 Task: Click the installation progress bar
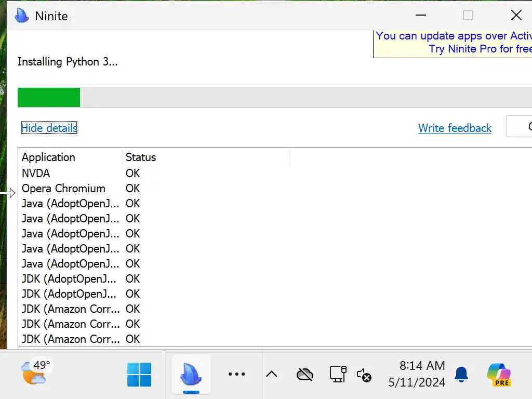pos(275,97)
